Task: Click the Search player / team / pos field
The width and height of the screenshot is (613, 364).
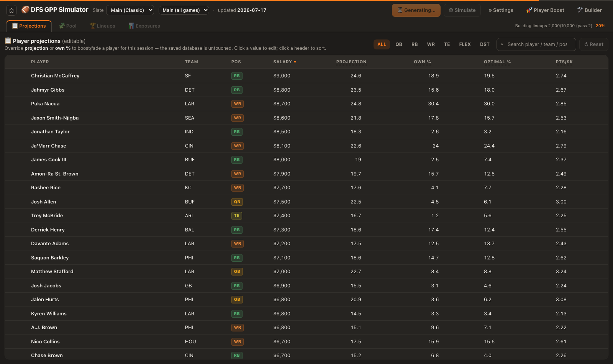Action: (x=536, y=44)
